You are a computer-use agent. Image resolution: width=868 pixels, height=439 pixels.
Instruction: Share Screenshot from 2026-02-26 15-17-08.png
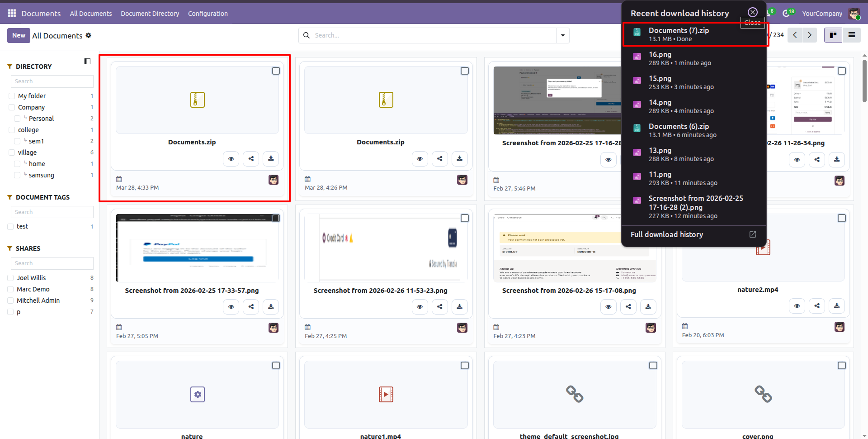pos(628,307)
